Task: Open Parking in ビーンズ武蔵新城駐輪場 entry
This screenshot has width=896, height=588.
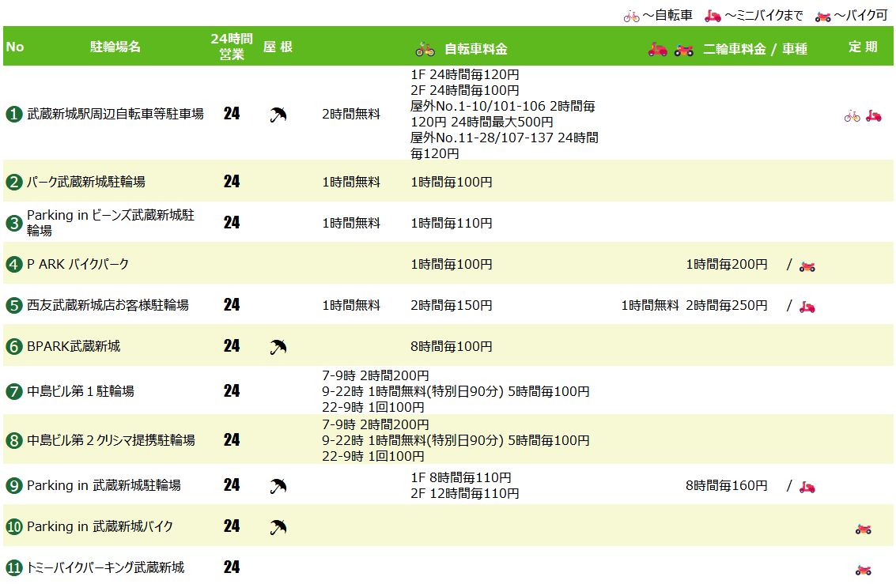Action: [x=111, y=223]
